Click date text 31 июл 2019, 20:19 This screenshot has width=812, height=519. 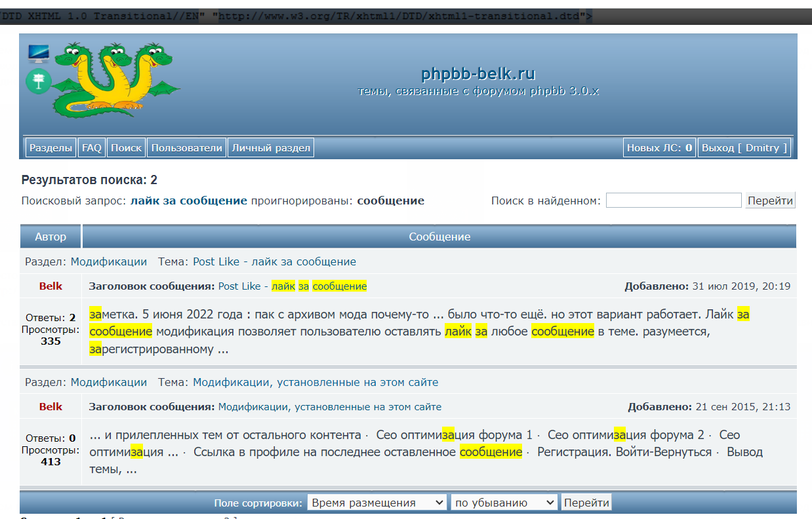(x=741, y=286)
